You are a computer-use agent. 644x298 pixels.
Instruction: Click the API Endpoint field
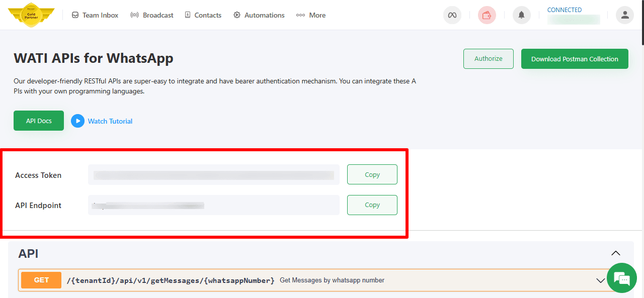tap(213, 205)
